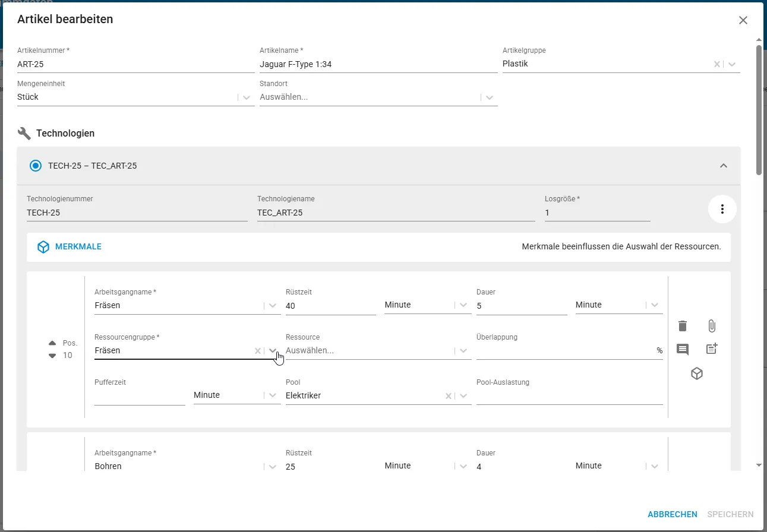Open the Arbeitsgangname dropdown showing Bohren
This screenshot has width=767, height=532.
coord(273,467)
